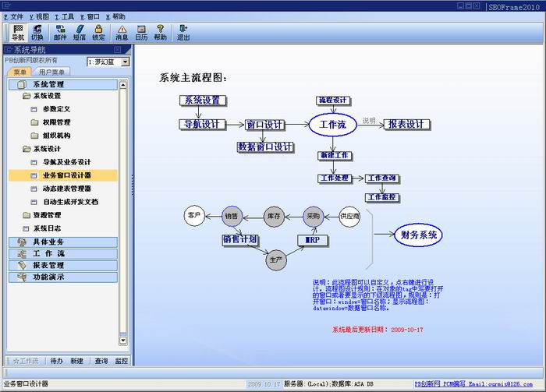Screen dimensions: 546x392
Task: Open the 日历 calendar toolbar icon
Action: point(141,33)
